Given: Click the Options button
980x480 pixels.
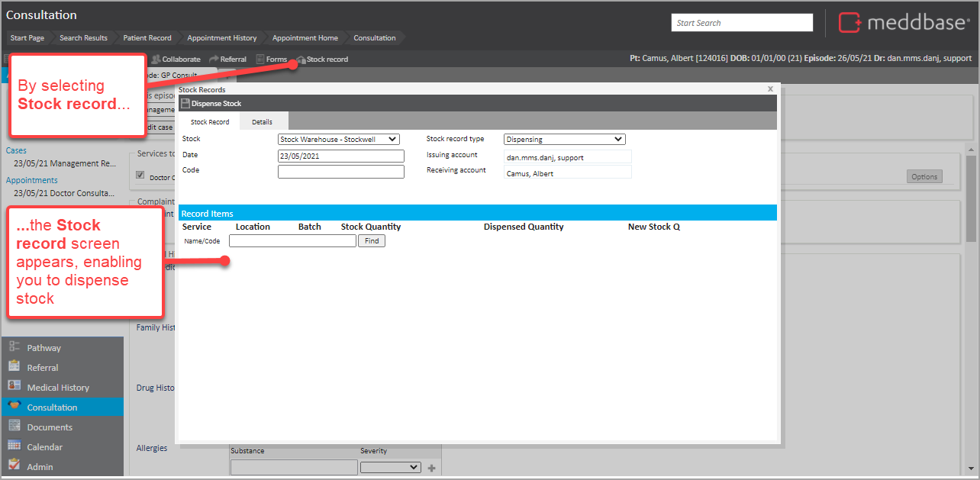Looking at the screenshot, I should [924, 176].
